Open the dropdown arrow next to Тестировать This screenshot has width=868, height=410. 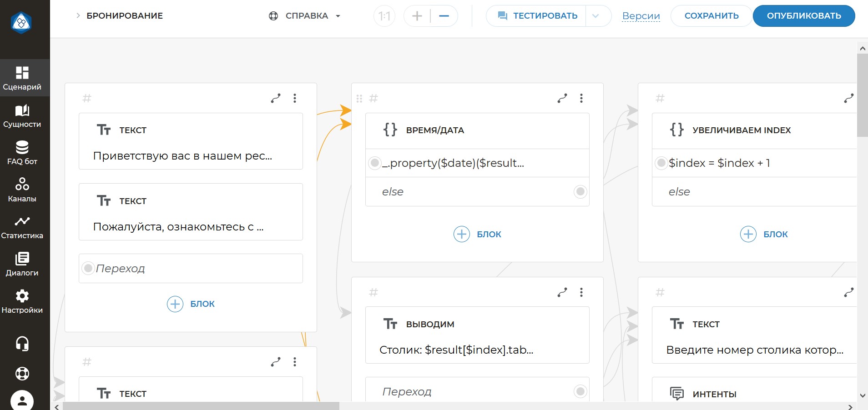tap(595, 16)
